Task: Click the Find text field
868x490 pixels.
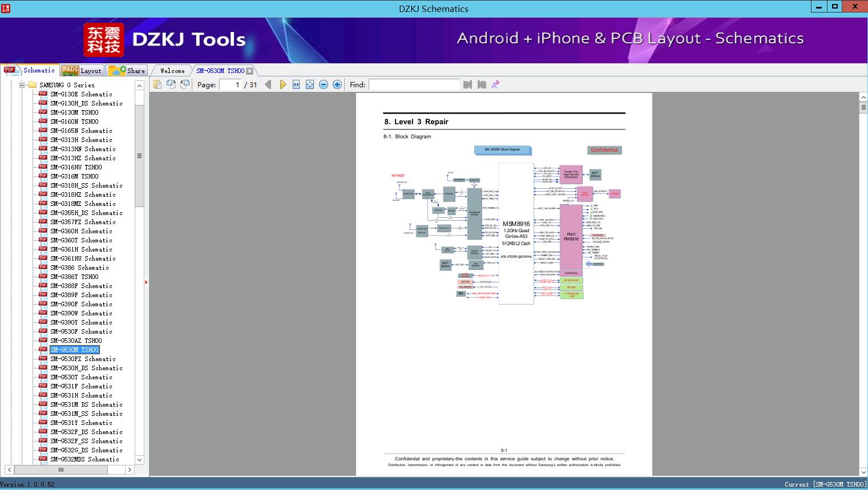Action: click(414, 84)
